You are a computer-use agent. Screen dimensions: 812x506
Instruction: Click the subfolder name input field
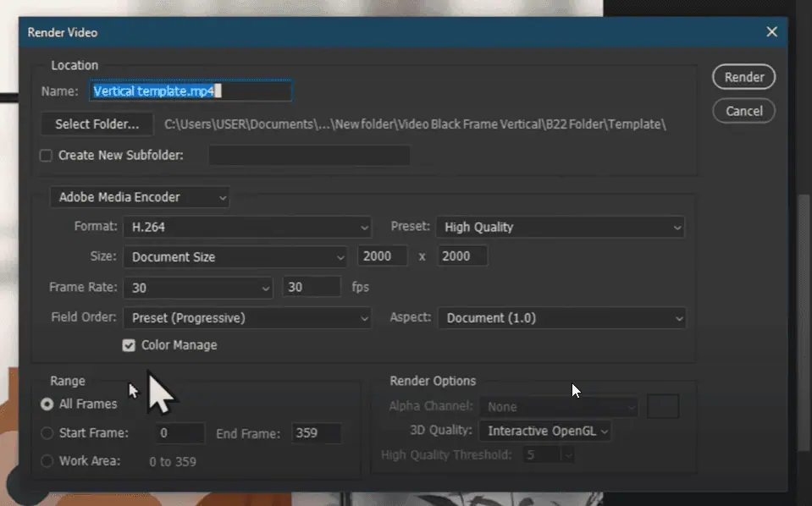coord(309,156)
